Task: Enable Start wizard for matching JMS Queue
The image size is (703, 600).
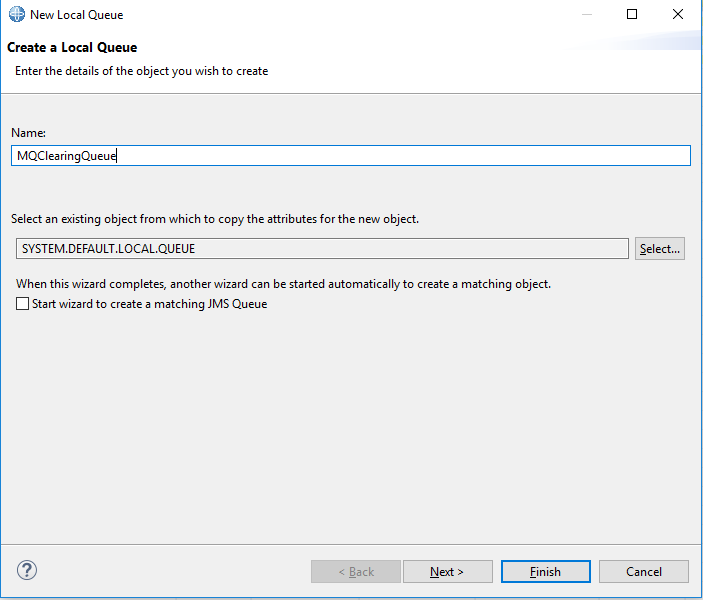Action: coord(23,304)
